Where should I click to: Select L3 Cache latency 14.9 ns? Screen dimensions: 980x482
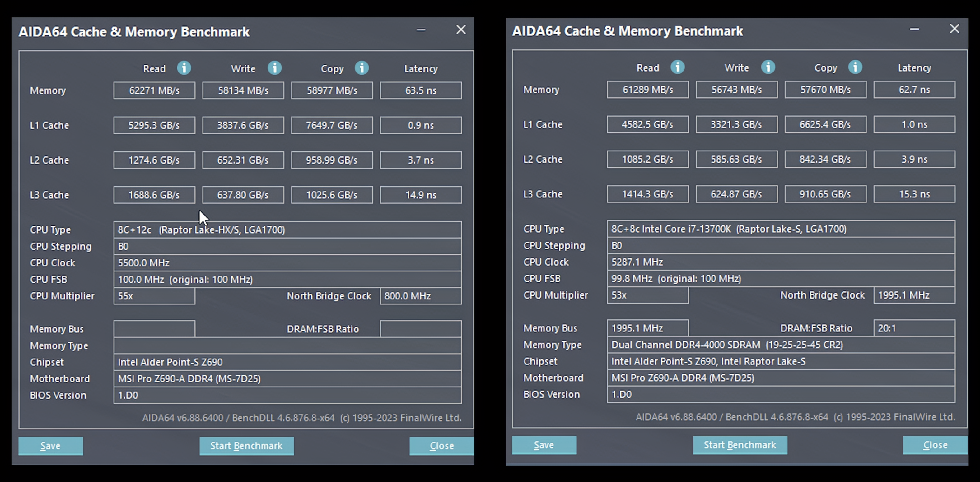point(421,195)
